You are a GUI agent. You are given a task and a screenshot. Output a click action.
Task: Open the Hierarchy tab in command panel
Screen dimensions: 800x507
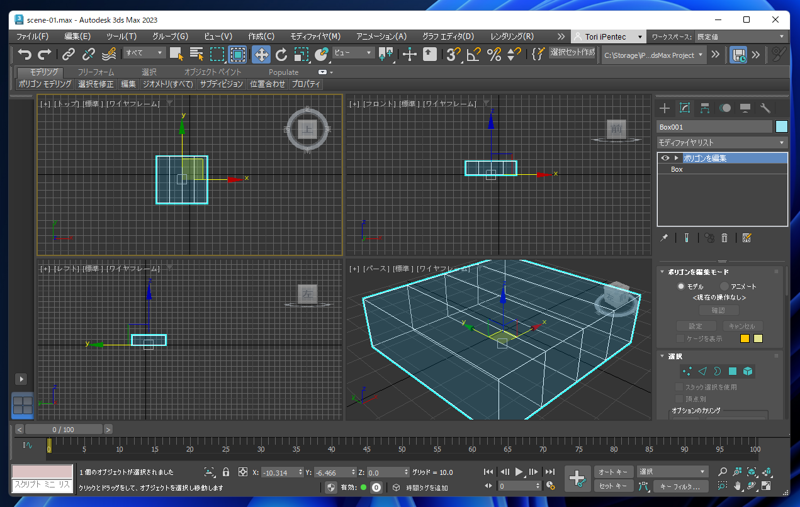coord(705,108)
